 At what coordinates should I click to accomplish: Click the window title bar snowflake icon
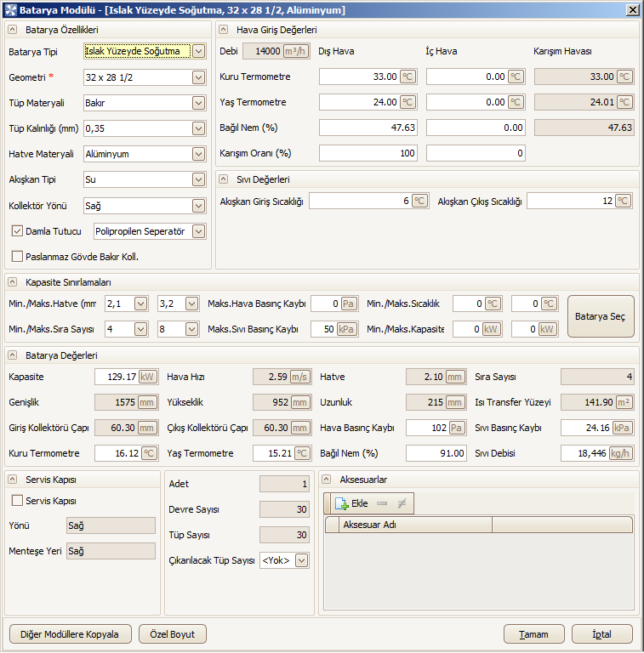point(10,10)
